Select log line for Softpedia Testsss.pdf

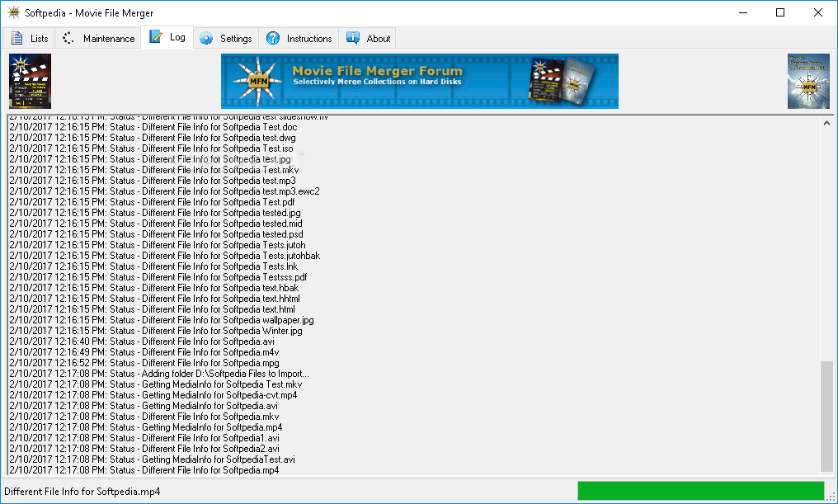158,277
